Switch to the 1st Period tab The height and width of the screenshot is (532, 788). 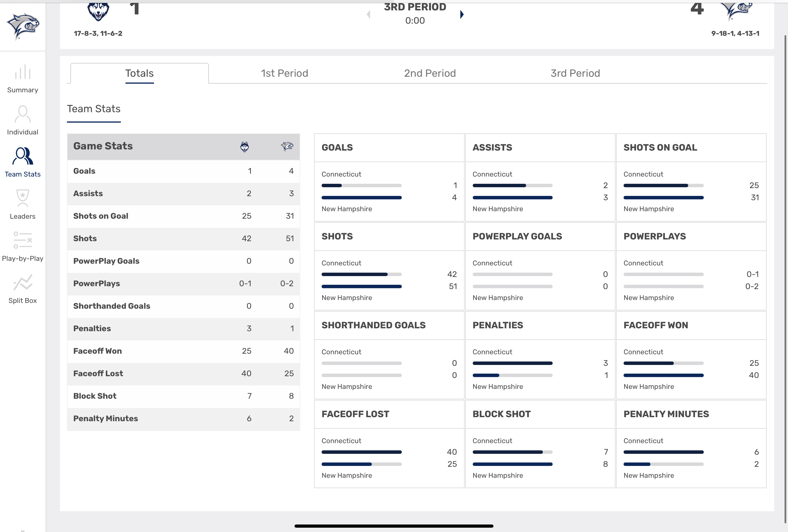[284, 73]
